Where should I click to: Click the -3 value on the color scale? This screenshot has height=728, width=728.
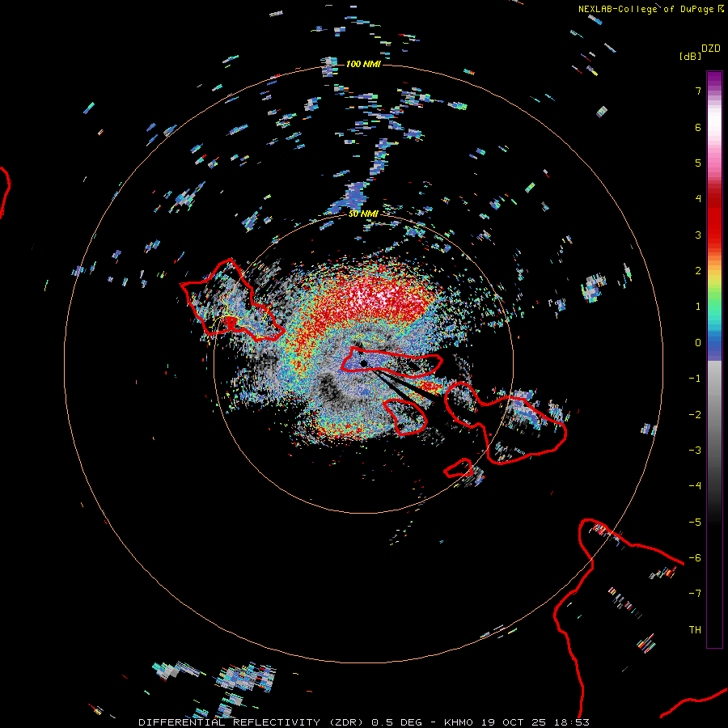[x=695, y=451]
